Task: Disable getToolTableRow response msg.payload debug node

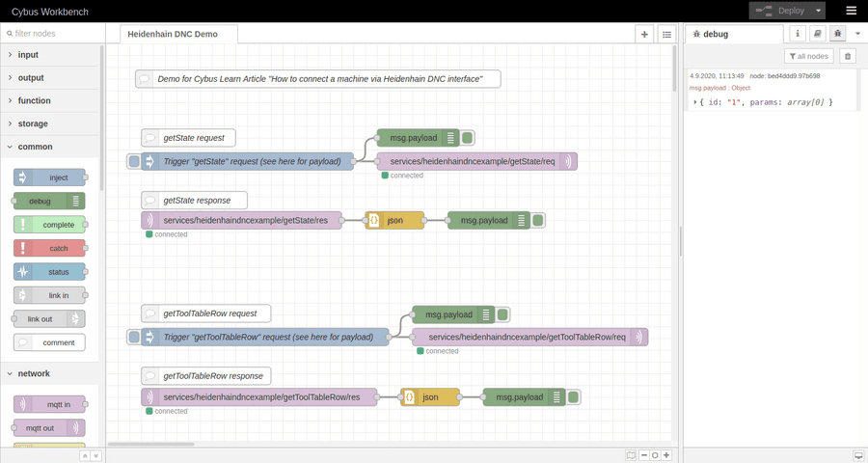Action: 574,397
